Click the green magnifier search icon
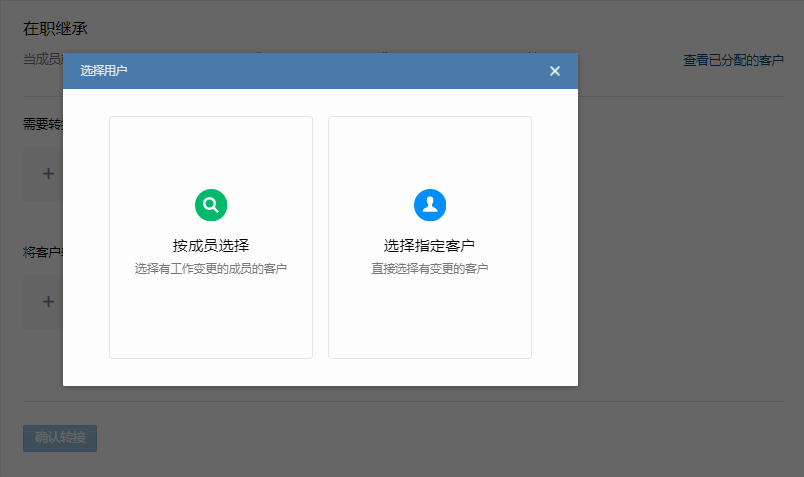The image size is (804, 477). pyautogui.click(x=210, y=205)
